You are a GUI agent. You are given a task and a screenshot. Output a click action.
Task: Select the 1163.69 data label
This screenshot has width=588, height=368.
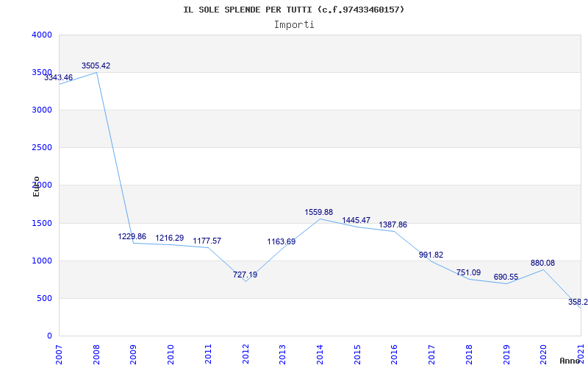click(282, 242)
